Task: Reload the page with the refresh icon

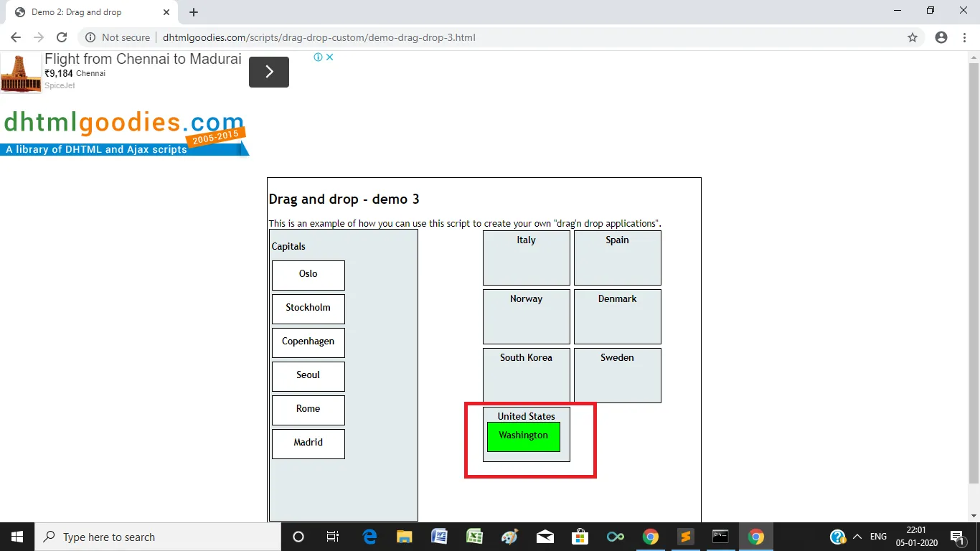Action: 62,37
